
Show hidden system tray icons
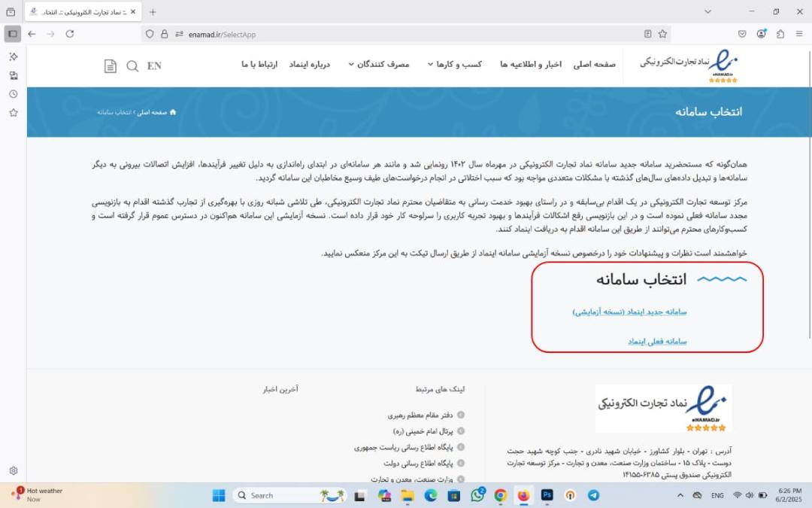coord(680,495)
